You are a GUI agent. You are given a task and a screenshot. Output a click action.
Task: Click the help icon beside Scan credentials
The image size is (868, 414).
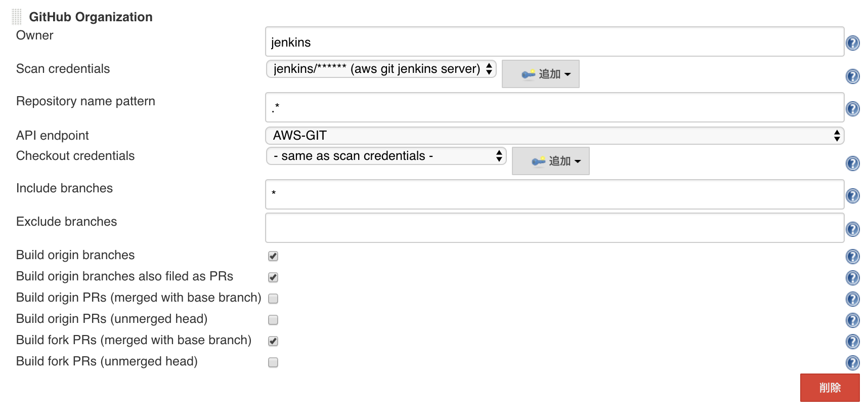852,76
